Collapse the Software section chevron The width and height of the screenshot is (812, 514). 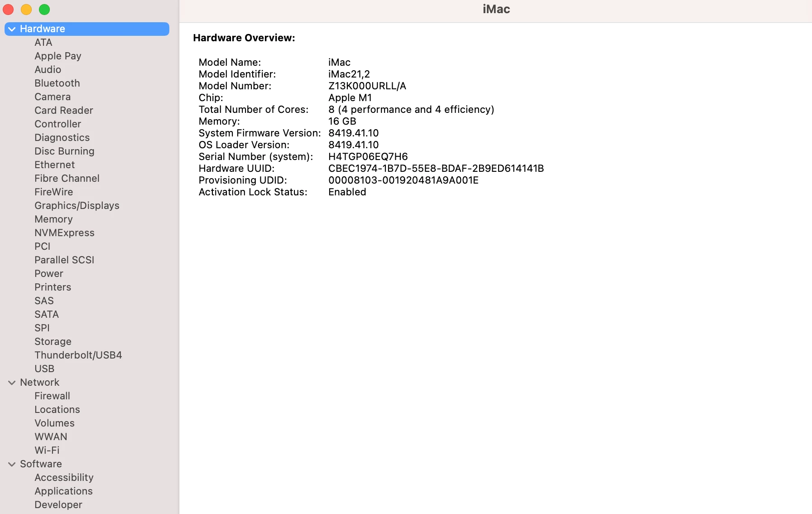[12, 464]
